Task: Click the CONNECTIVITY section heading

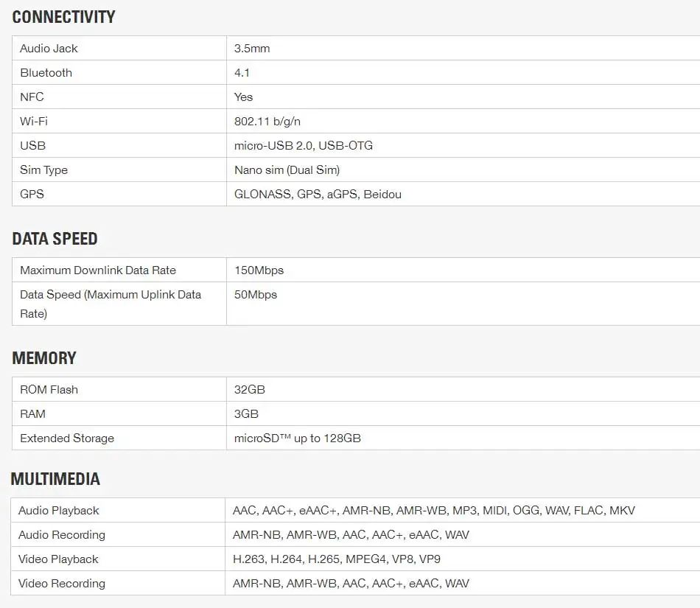Action: pyautogui.click(x=63, y=17)
